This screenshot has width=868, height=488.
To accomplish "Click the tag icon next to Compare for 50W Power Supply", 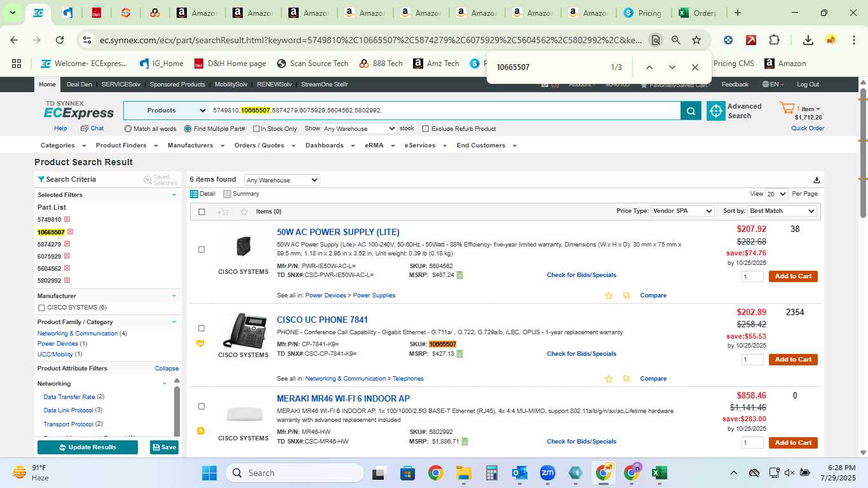I will [x=626, y=295].
